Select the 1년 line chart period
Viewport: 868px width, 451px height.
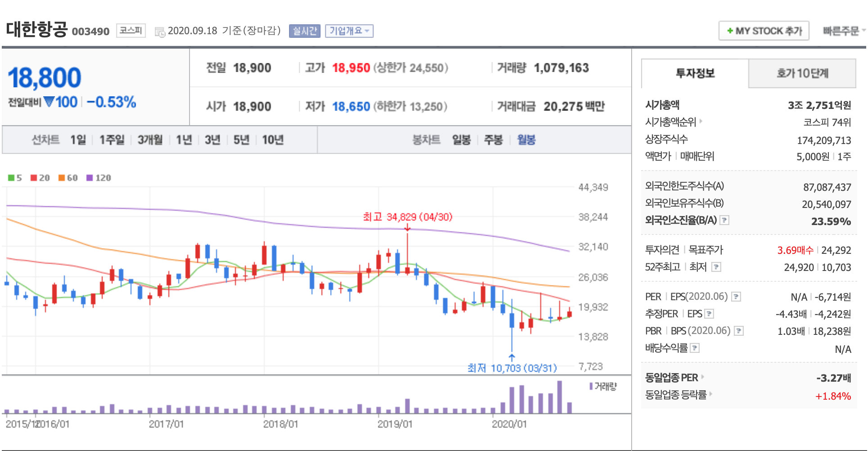pyautogui.click(x=184, y=140)
